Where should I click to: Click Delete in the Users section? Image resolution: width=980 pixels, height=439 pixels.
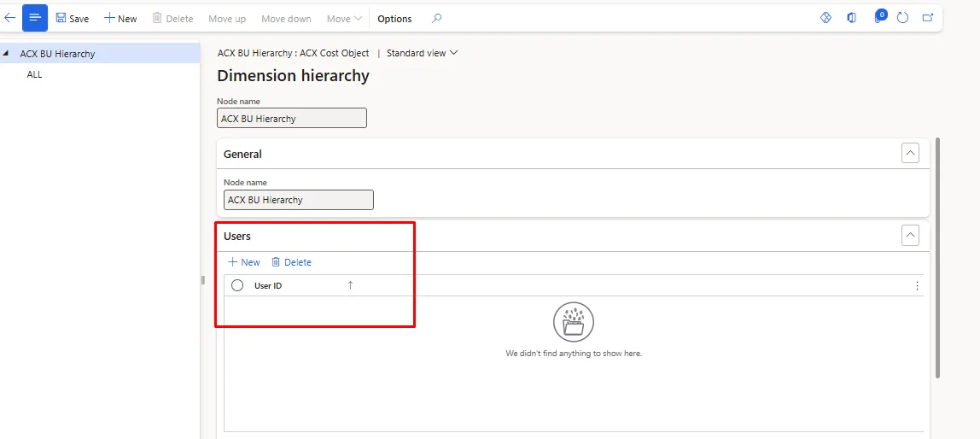(x=291, y=262)
